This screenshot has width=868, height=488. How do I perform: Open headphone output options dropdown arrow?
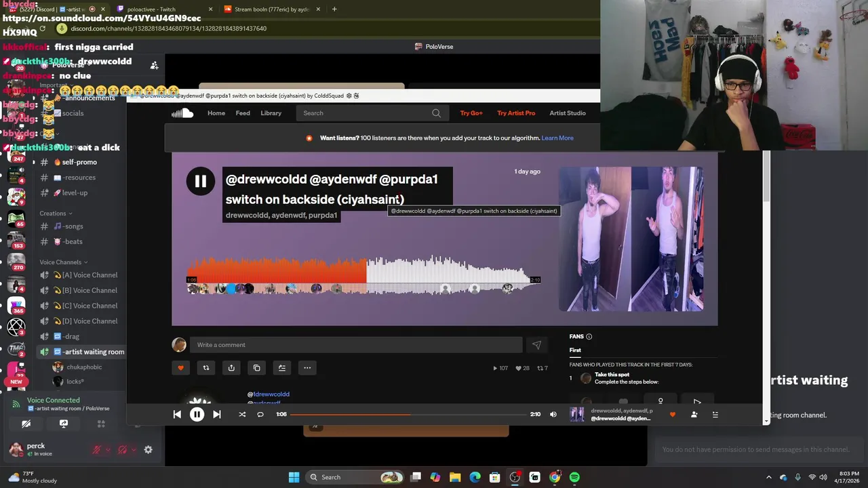[x=134, y=450]
